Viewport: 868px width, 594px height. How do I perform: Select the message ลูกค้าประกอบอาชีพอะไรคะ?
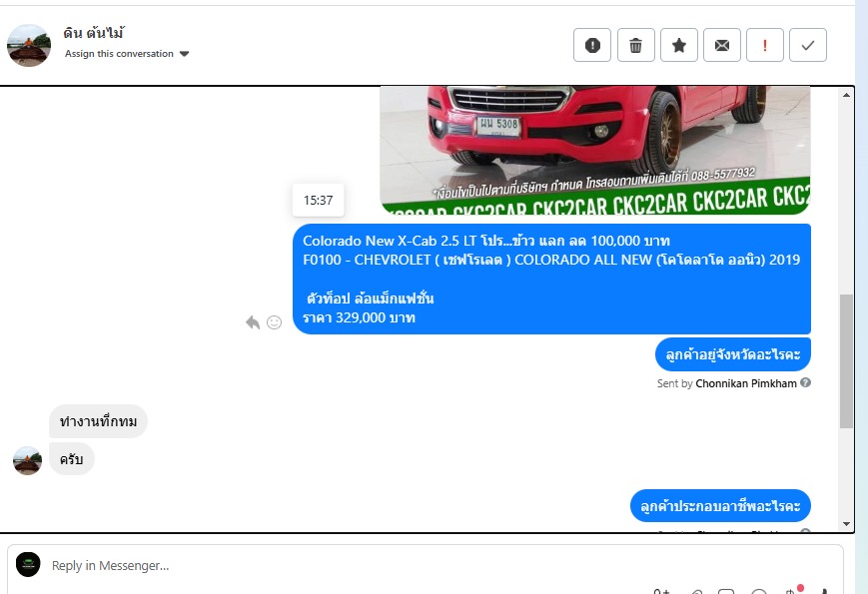(x=720, y=505)
